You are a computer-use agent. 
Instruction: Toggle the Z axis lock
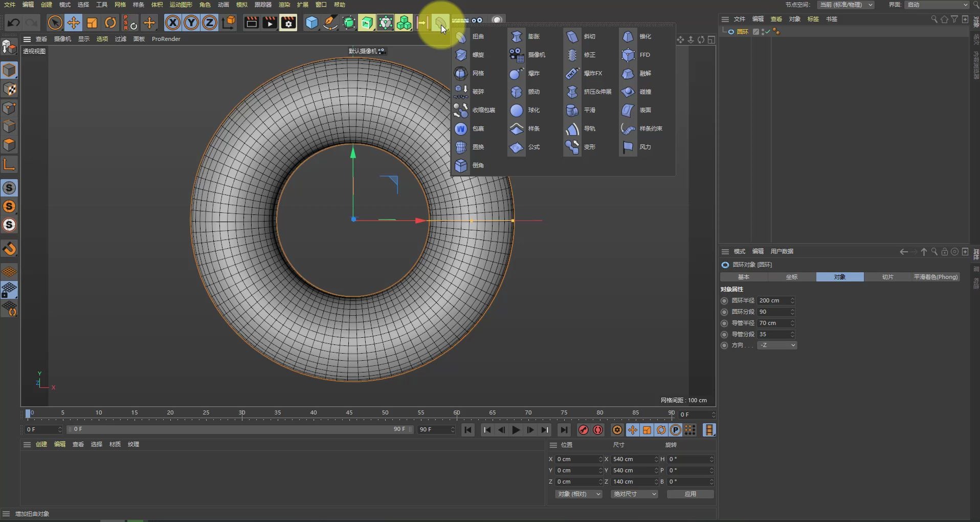210,23
